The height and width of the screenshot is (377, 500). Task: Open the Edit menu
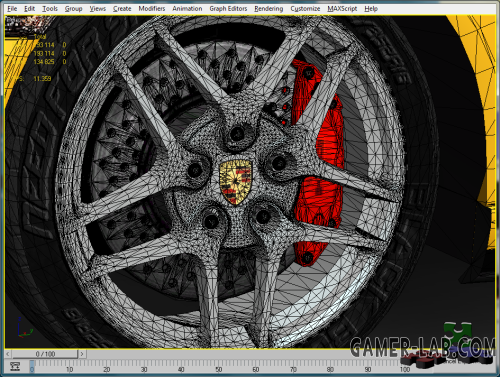[x=29, y=9]
